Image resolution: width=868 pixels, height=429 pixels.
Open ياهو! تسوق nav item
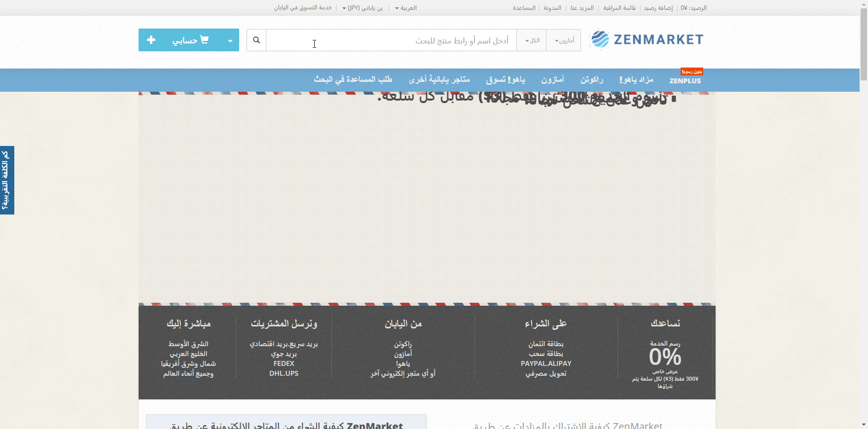pos(506,79)
